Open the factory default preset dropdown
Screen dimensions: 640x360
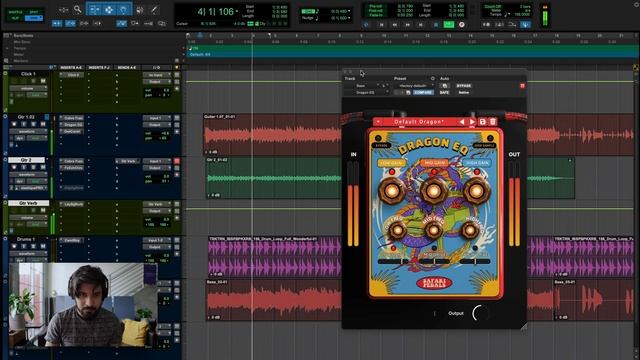[x=415, y=86]
